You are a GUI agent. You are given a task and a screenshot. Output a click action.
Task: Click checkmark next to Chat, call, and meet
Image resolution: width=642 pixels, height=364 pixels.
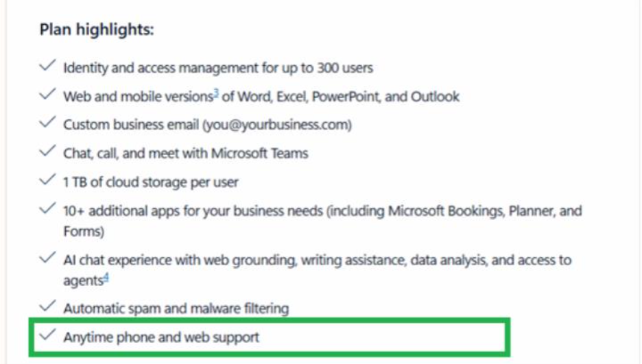click(x=47, y=151)
